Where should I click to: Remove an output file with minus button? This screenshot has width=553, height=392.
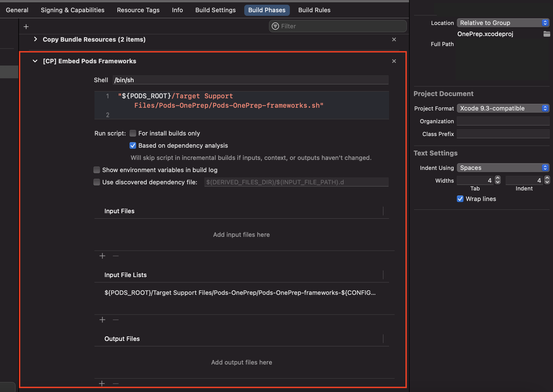pyautogui.click(x=116, y=384)
